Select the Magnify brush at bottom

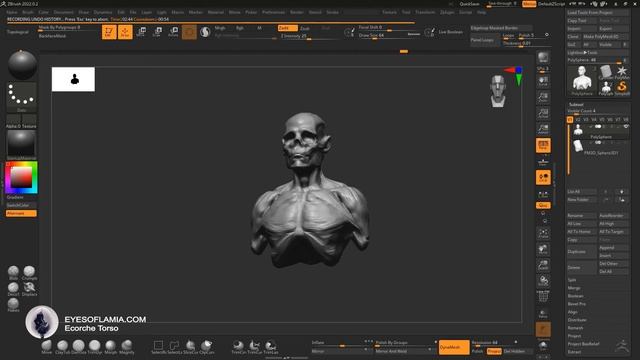pyautogui.click(x=127, y=347)
